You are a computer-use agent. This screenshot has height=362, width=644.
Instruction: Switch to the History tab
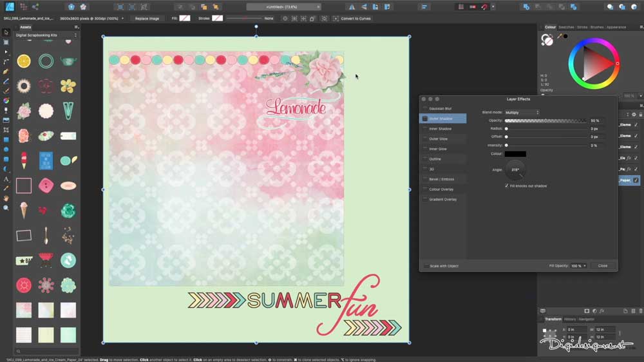pyautogui.click(x=570, y=319)
